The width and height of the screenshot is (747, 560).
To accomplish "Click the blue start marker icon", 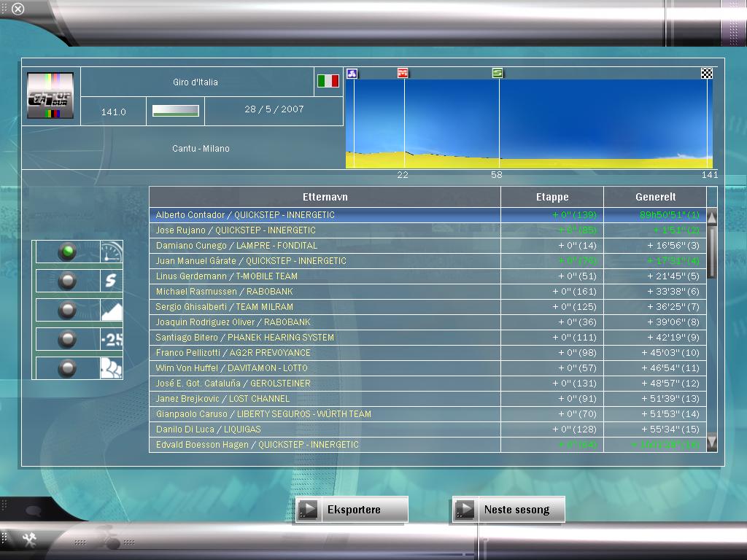I will pos(352,73).
